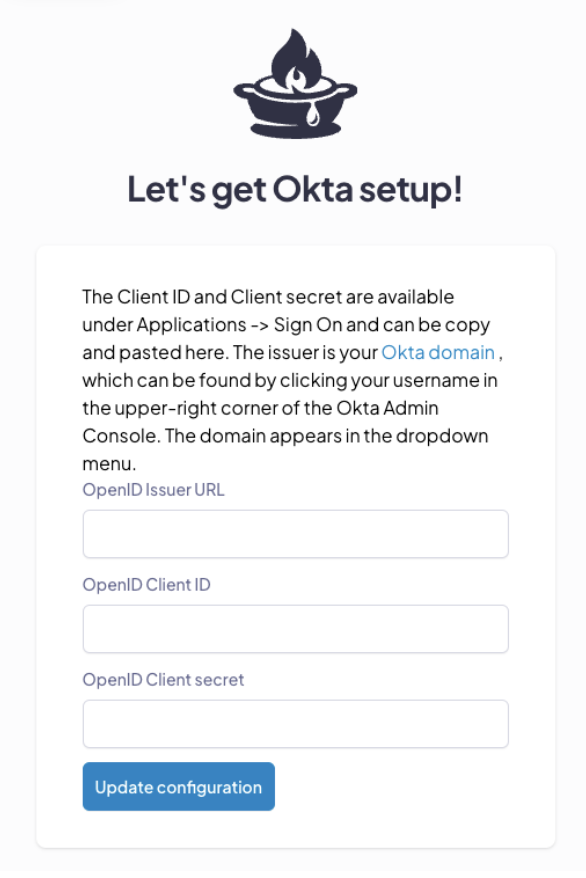Click the word "Applications" in the instructions
Viewport: 586px width, 878px height.
coord(191,325)
